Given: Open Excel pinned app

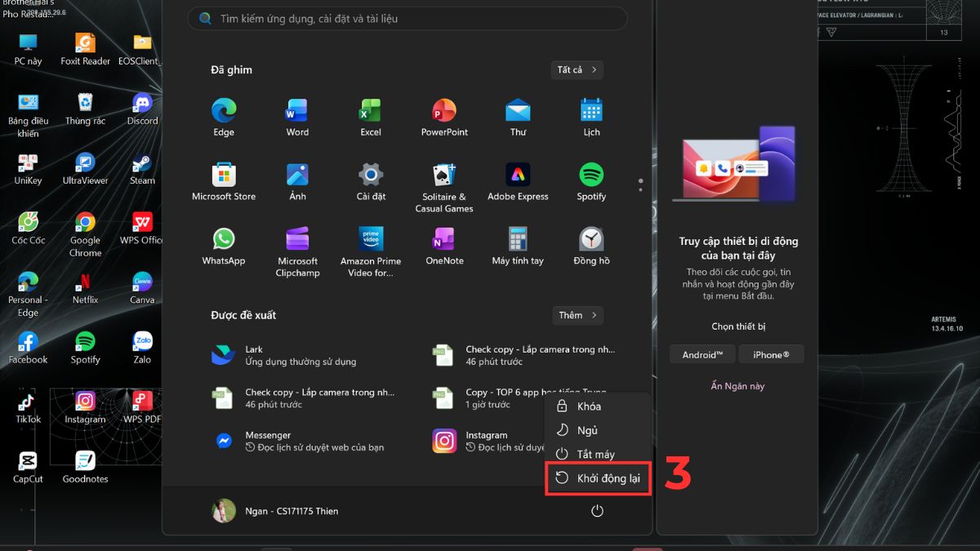Looking at the screenshot, I should pos(370,115).
